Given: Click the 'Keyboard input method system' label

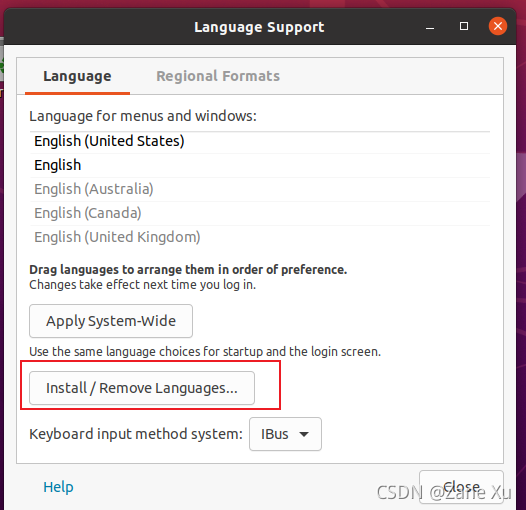Looking at the screenshot, I should point(136,434).
